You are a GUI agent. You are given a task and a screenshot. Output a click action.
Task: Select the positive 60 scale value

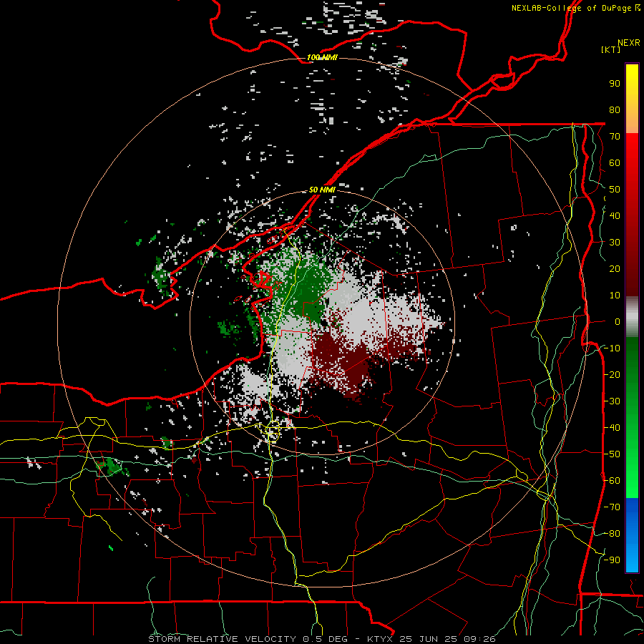click(615, 163)
